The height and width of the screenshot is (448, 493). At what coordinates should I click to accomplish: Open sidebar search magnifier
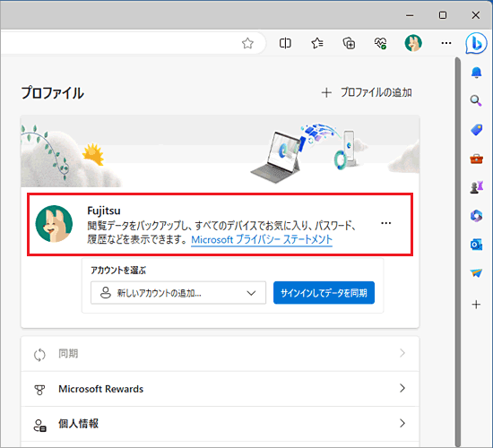click(x=476, y=101)
